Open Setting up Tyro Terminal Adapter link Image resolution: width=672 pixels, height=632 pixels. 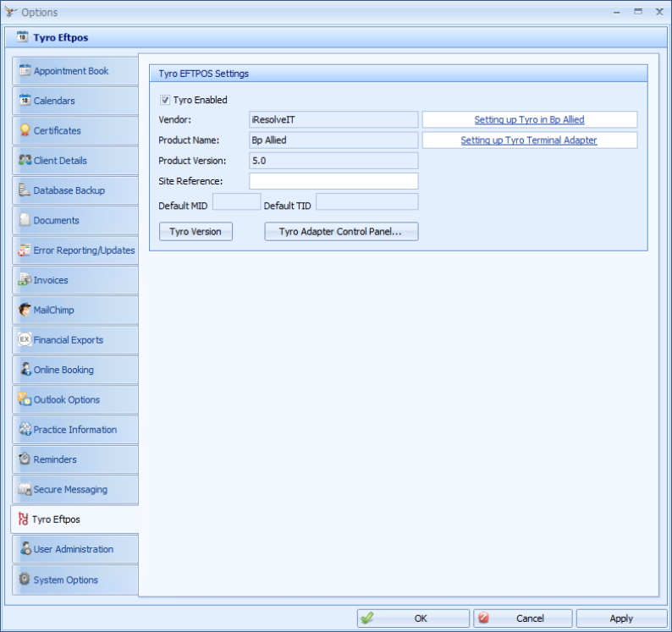click(x=529, y=140)
